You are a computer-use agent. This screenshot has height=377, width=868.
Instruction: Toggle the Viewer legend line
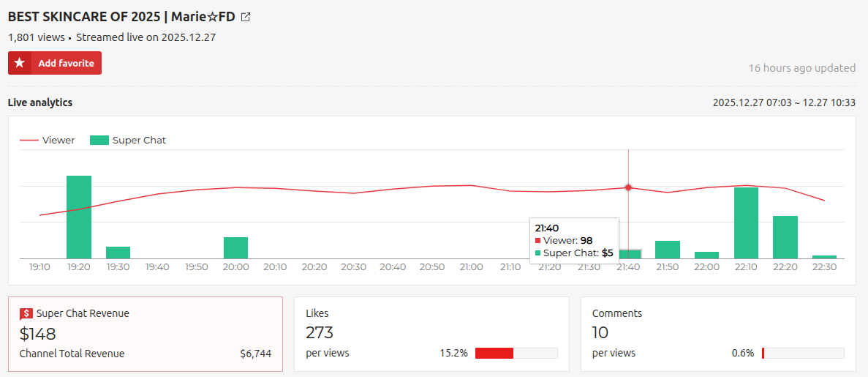tap(48, 141)
